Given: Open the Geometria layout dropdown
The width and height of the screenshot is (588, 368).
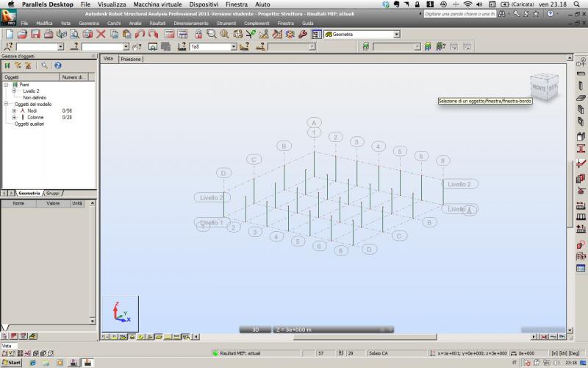Looking at the screenshot, I should tap(397, 34).
